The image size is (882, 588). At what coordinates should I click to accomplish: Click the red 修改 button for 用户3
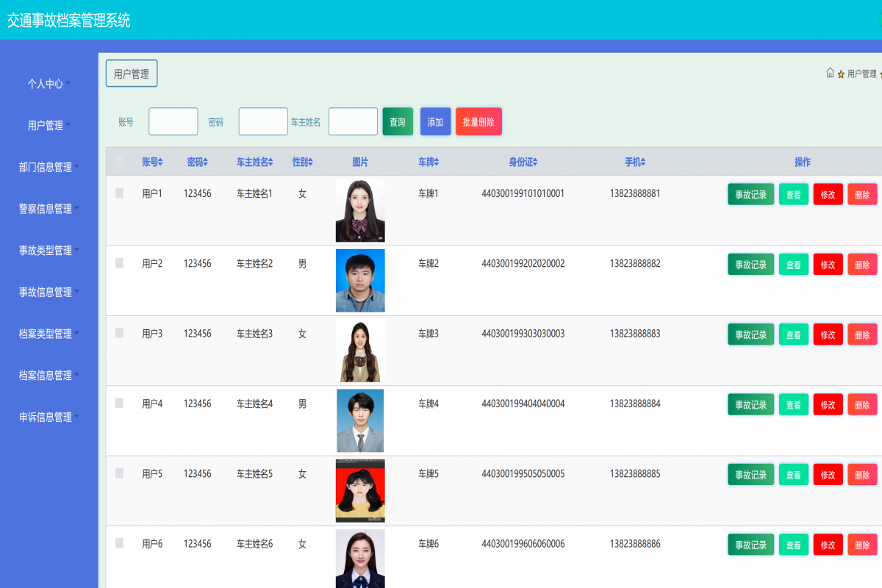pyautogui.click(x=828, y=334)
